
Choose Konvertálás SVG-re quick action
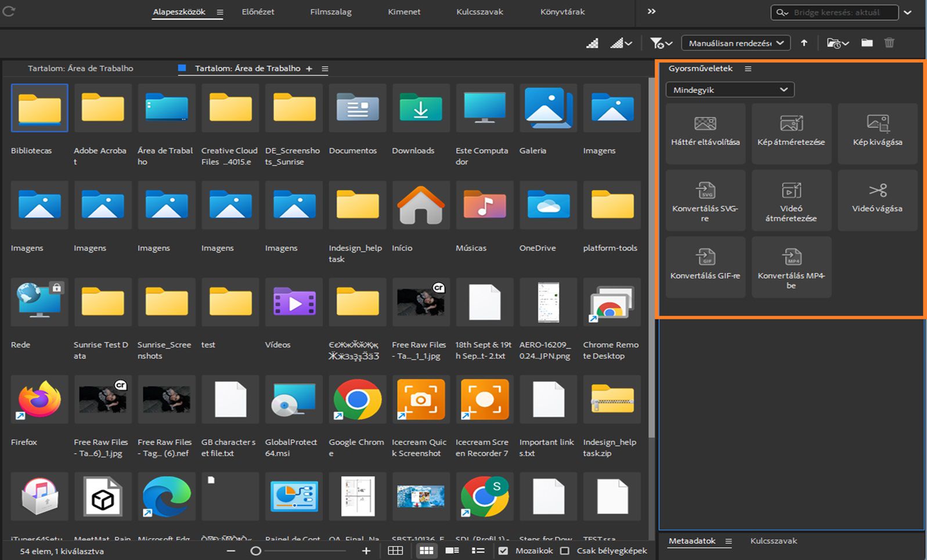click(x=705, y=200)
